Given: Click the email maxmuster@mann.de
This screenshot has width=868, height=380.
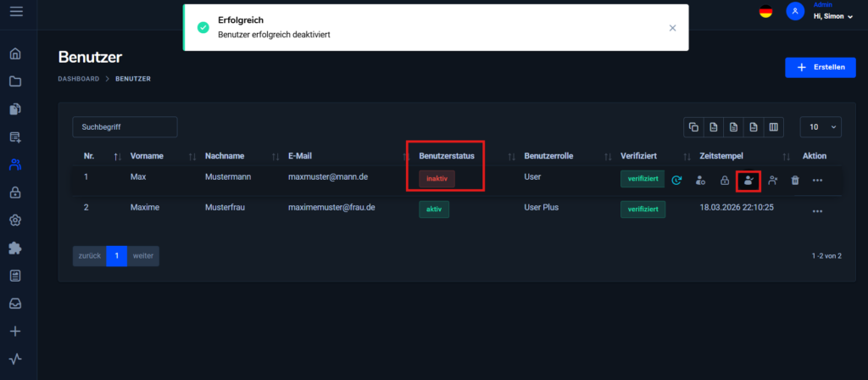Looking at the screenshot, I should click(328, 176).
